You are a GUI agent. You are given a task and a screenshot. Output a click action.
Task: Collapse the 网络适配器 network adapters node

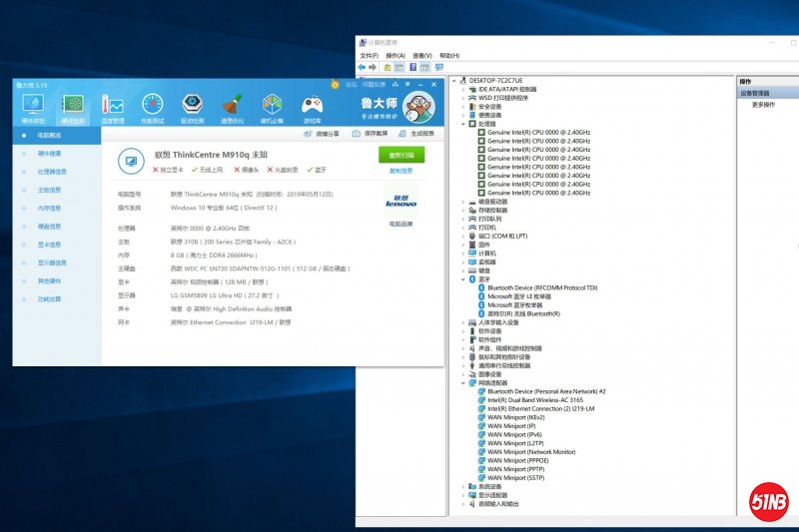pos(464,383)
